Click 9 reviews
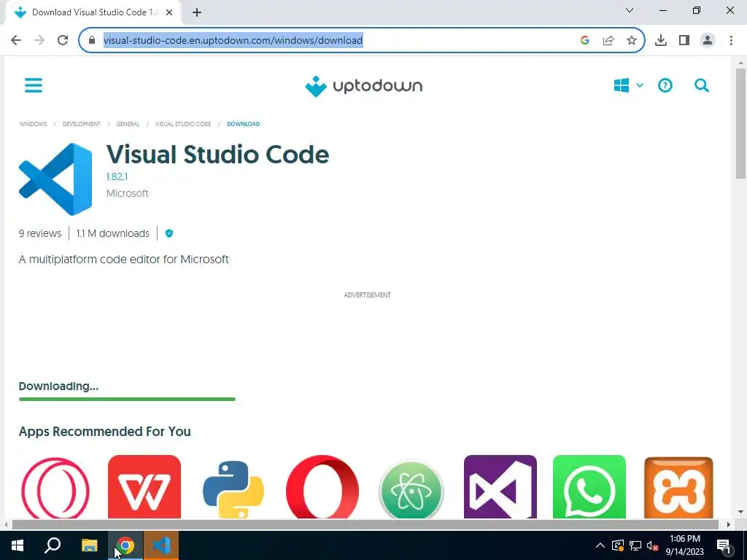 (x=40, y=233)
